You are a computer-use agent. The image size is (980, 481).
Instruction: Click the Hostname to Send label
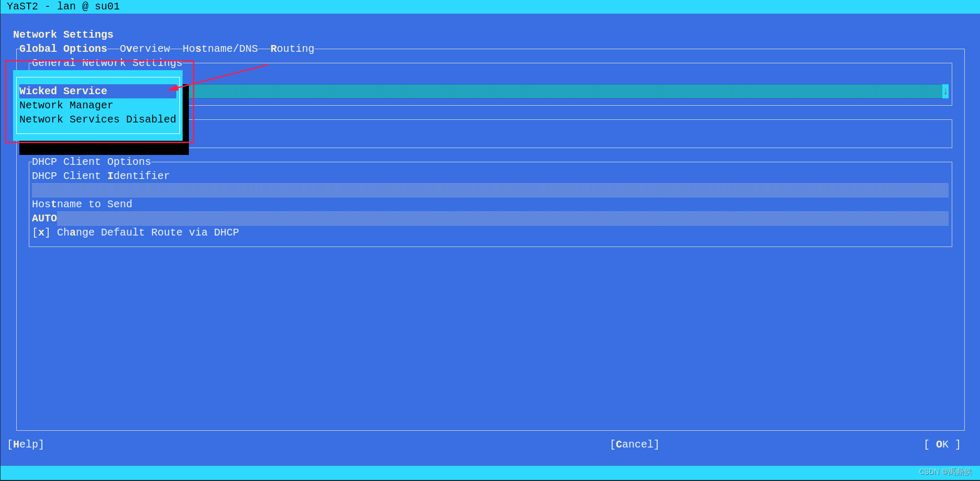(x=82, y=204)
